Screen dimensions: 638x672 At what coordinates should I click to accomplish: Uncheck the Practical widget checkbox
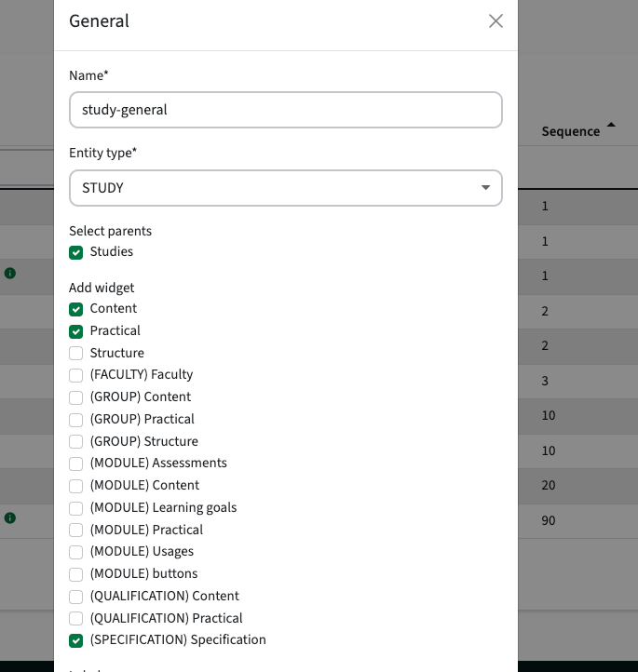tap(75, 331)
